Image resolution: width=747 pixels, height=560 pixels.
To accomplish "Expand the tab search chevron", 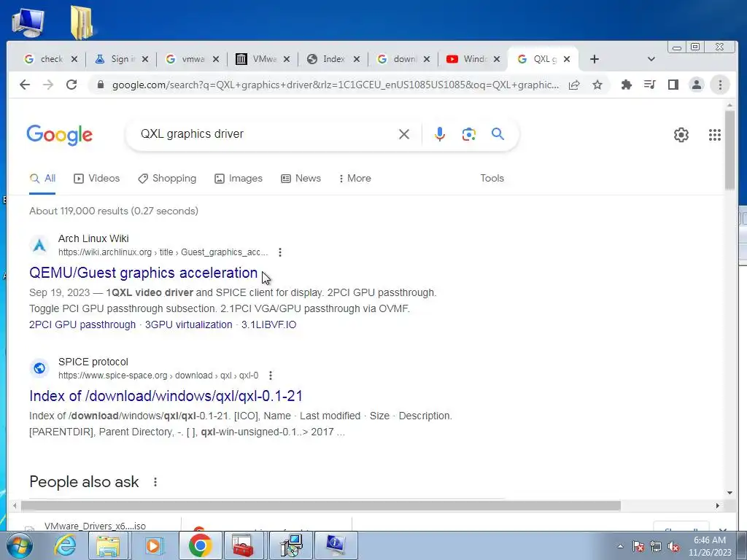I will 651,59.
